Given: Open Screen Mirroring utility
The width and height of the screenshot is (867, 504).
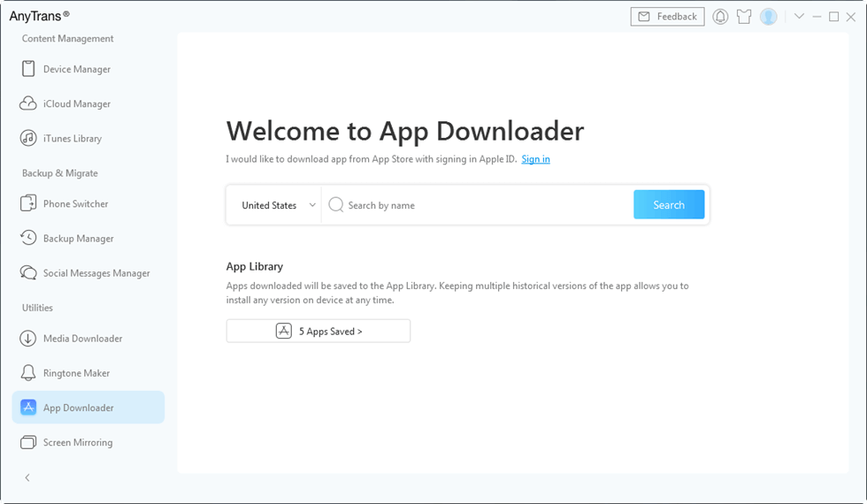Looking at the screenshot, I should (x=78, y=443).
